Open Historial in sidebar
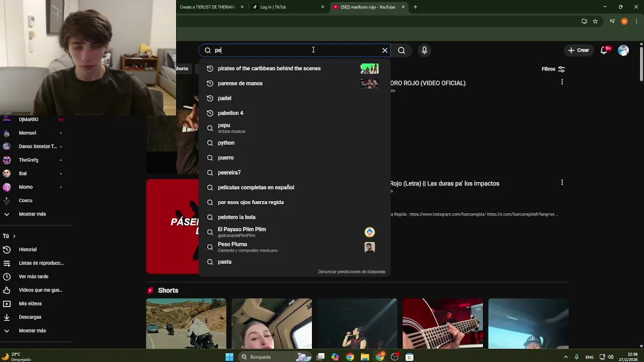 click(x=33, y=249)
